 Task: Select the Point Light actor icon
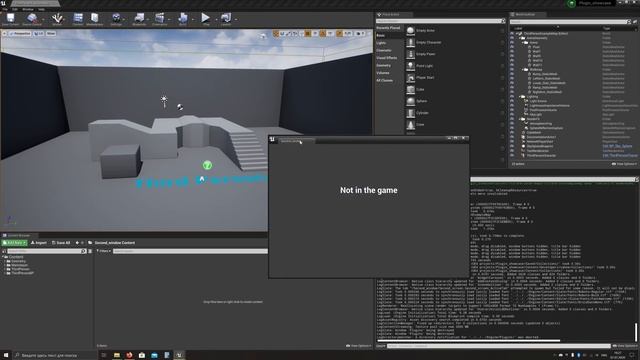pos(410,66)
